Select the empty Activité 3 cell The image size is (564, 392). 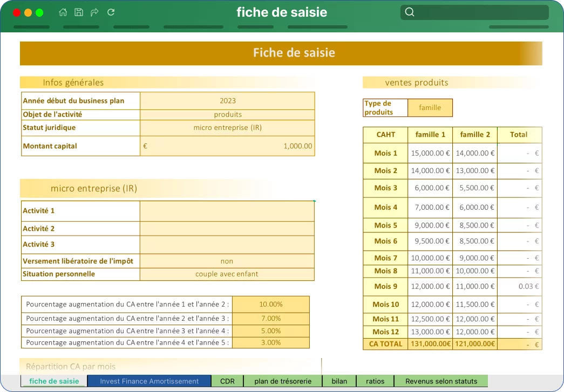(227, 245)
